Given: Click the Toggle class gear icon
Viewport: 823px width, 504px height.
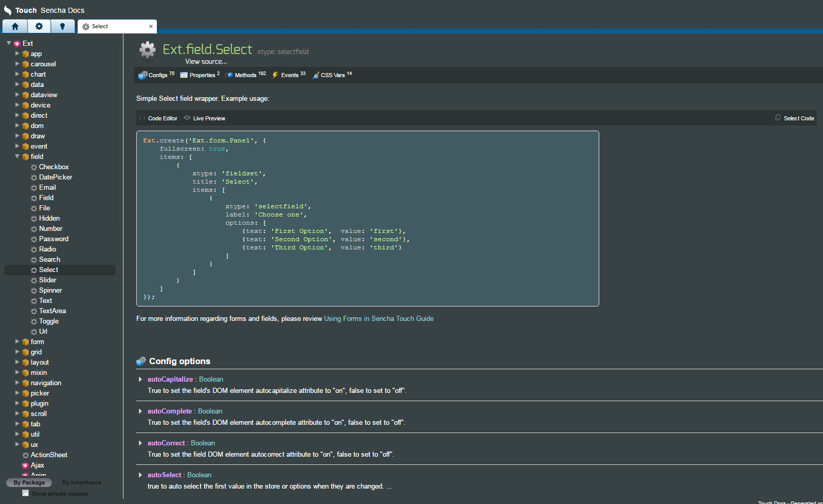Looking at the screenshot, I should point(34,321).
